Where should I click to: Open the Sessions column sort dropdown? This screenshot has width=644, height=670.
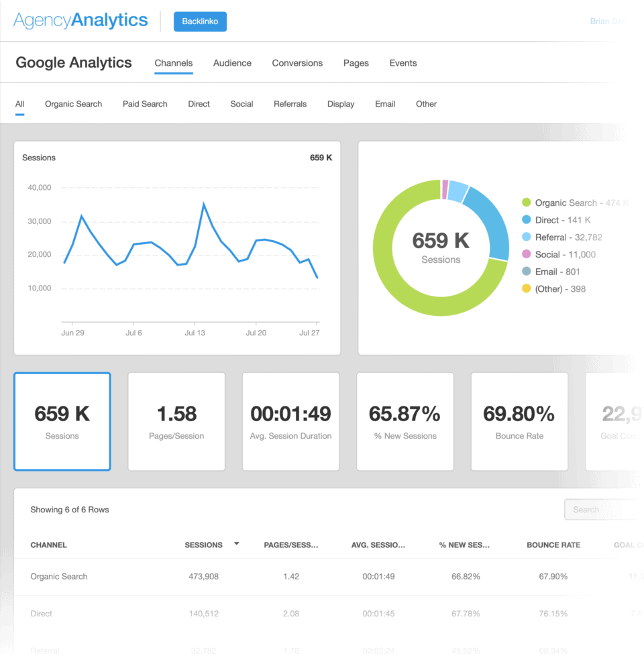[235, 545]
